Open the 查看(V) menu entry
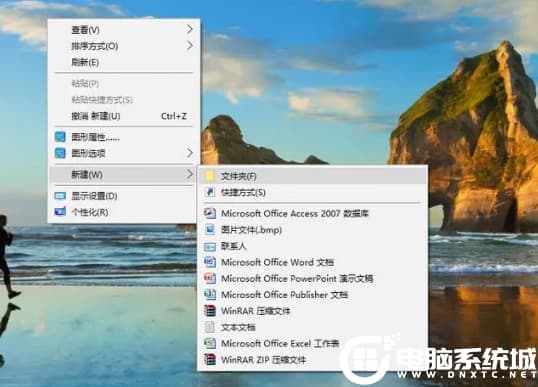Viewport: 538px width, 387px height. (x=124, y=30)
